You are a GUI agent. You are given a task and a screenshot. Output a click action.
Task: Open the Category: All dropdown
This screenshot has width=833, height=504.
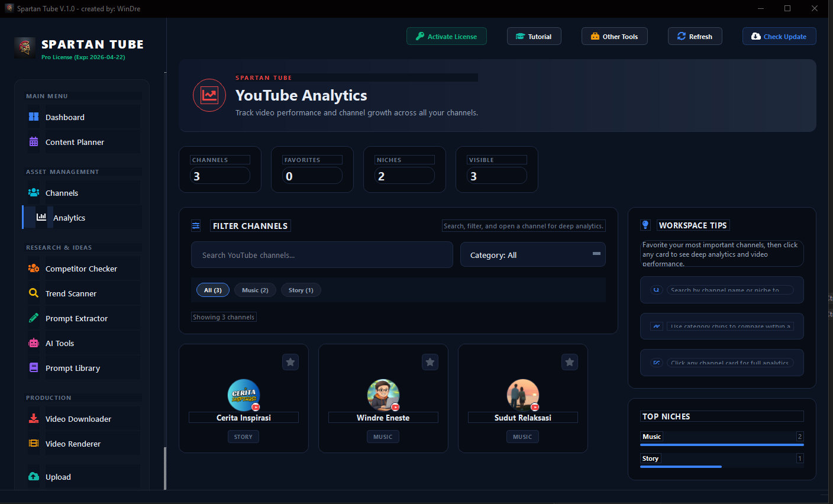click(x=532, y=254)
